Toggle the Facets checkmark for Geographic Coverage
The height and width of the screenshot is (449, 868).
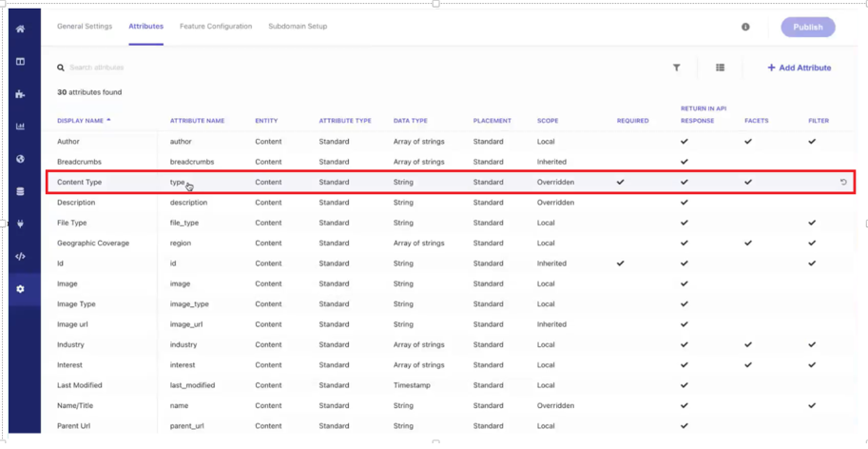(x=748, y=243)
